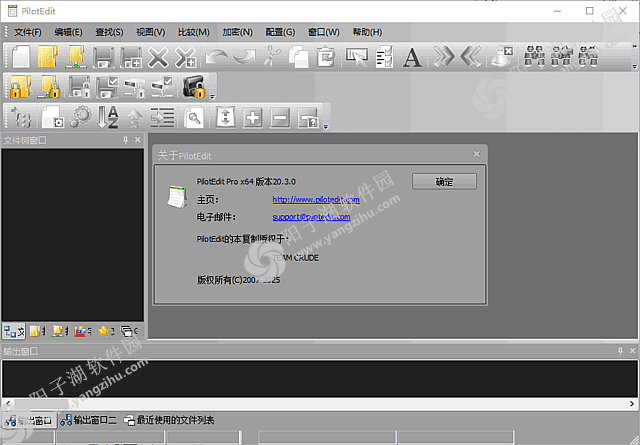
Task: Click the network server with padlock icon
Action: [x=134, y=87]
